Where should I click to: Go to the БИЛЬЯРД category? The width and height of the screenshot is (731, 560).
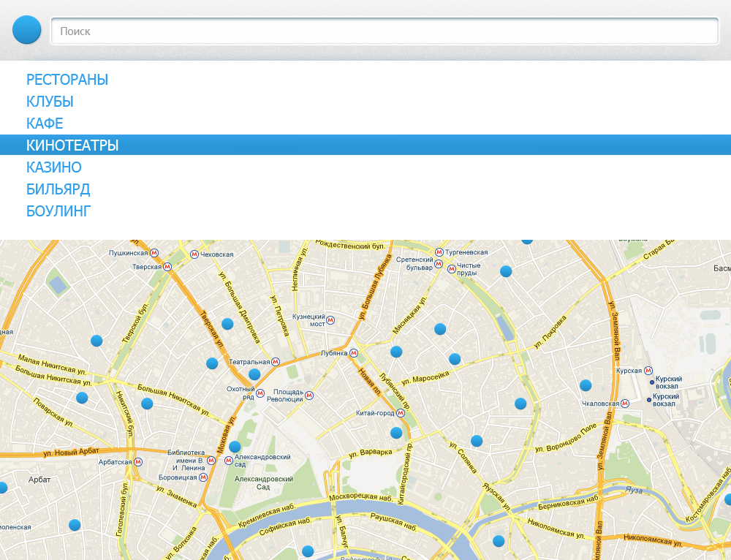pos(58,189)
